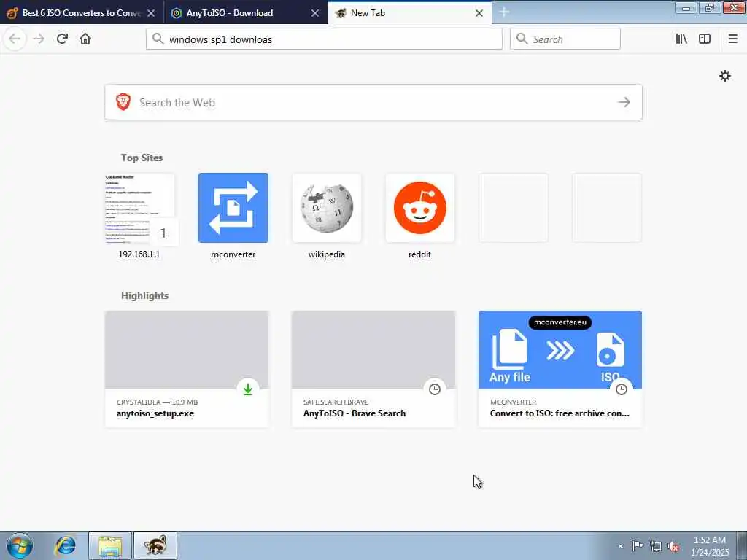Click the toolbar Search box

click(x=565, y=39)
